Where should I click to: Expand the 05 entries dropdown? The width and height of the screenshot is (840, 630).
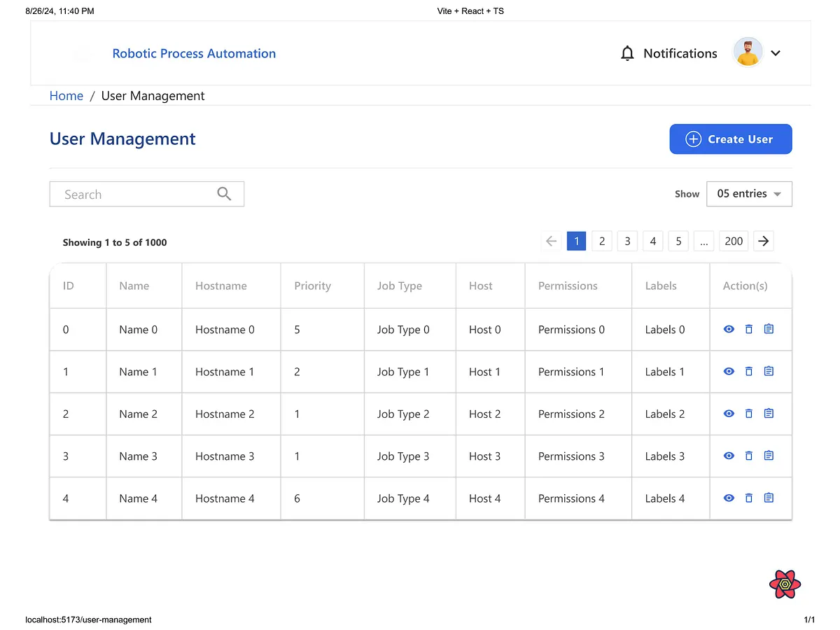(749, 194)
